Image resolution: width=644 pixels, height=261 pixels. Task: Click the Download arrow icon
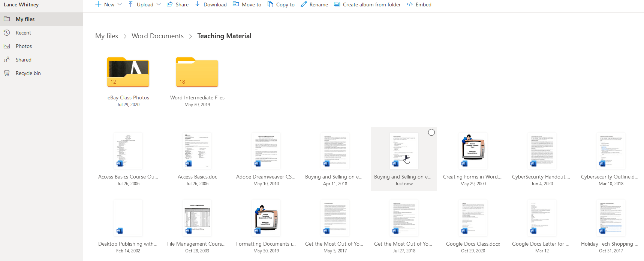click(198, 4)
